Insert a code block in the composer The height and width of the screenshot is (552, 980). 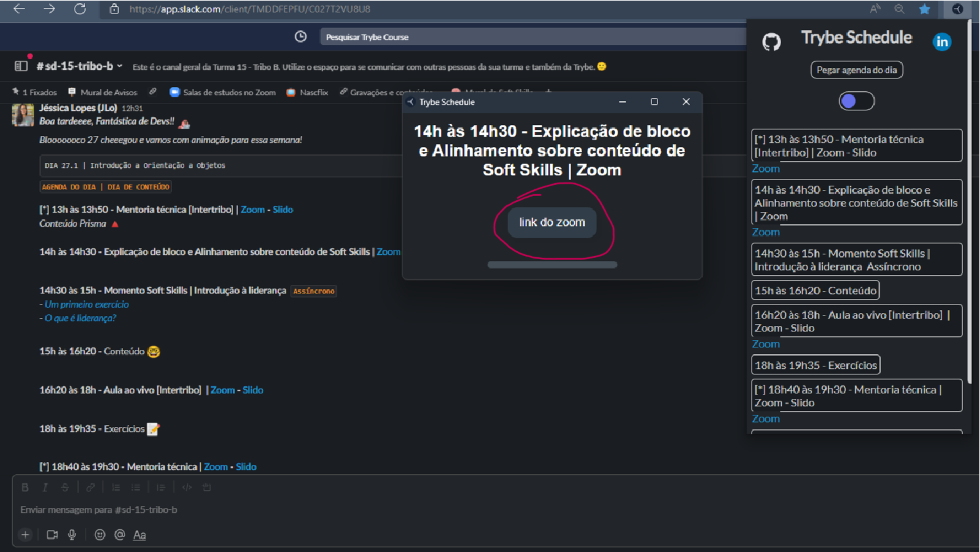click(x=207, y=488)
